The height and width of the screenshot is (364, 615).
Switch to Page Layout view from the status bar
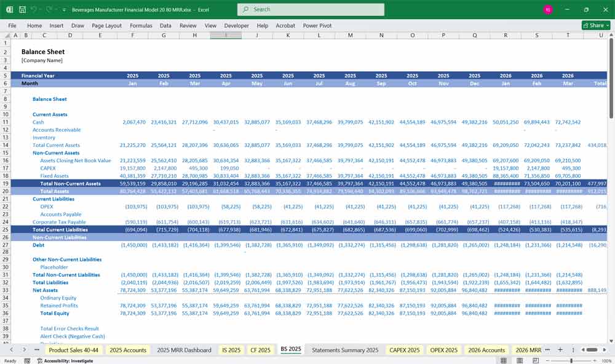[x=520, y=360]
